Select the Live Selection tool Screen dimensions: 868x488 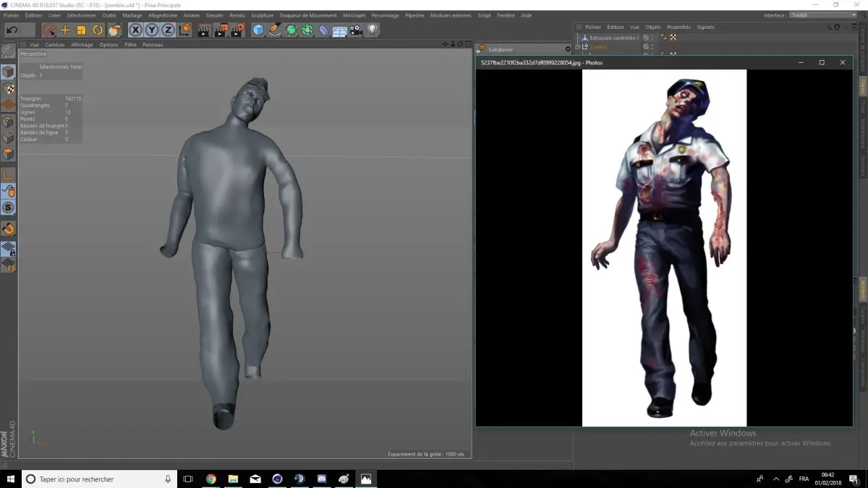click(x=48, y=30)
